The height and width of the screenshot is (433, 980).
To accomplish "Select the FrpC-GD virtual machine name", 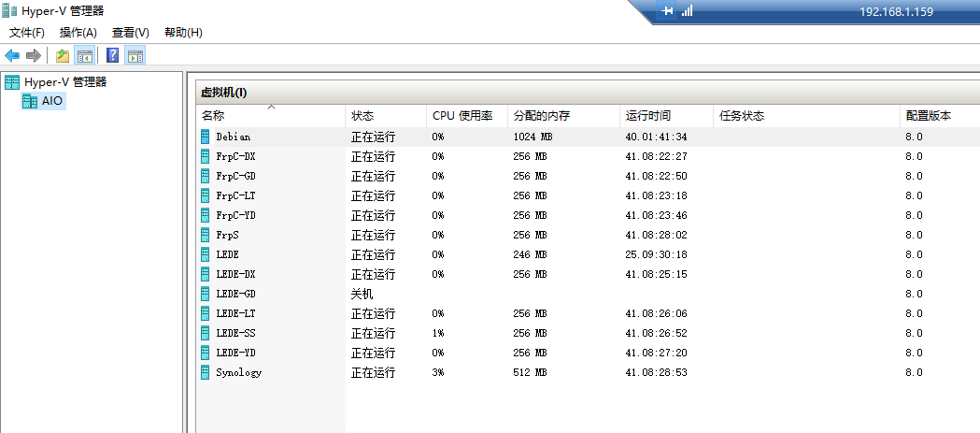I will [235, 176].
